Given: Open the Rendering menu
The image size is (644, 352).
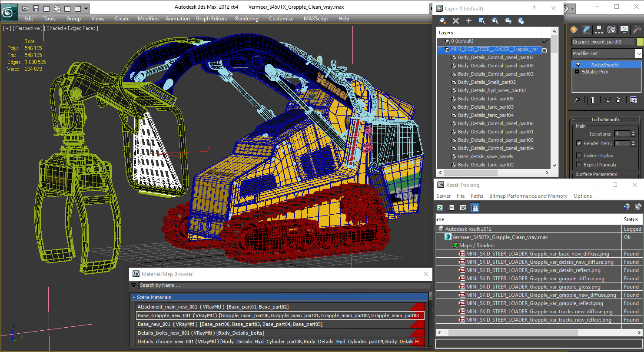Looking at the screenshot, I should pyautogui.click(x=247, y=19).
